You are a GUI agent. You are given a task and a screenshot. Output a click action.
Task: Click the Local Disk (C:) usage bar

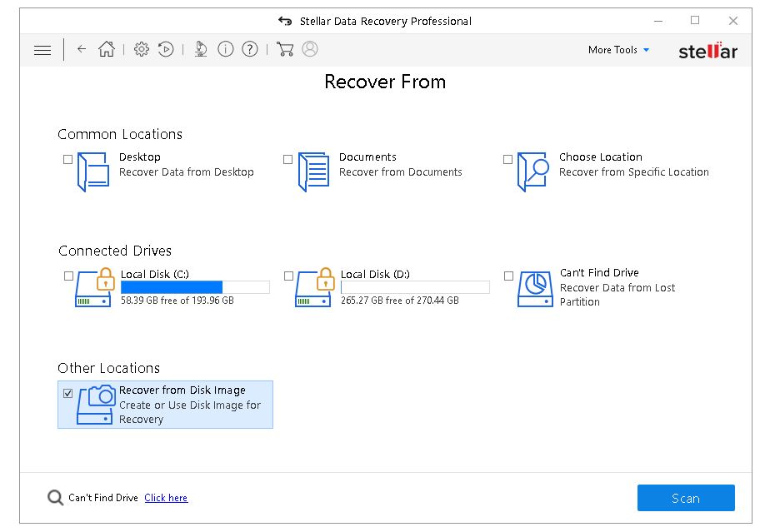point(195,287)
